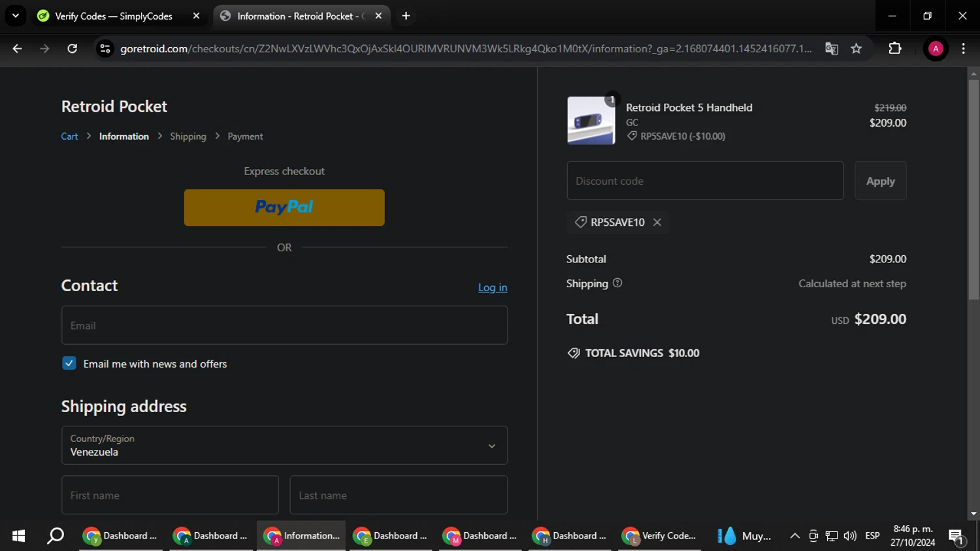Remove the RP5SAVE10 discount code
This screenshot has height=551, width=980.
[x=657, y=223]
